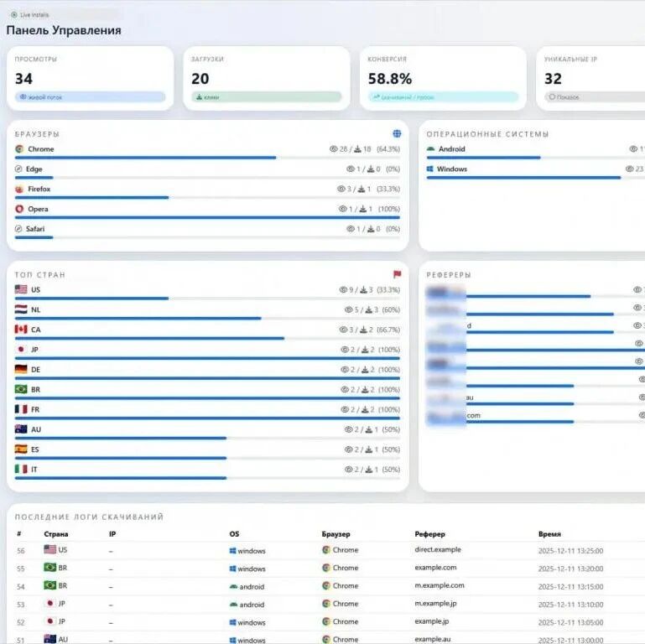Click the Страна column header
This screenshot has width=645, height=644.
point(56,534)
